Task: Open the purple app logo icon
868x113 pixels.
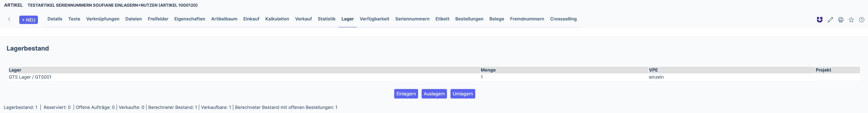Action: click(x=820, y=20)
